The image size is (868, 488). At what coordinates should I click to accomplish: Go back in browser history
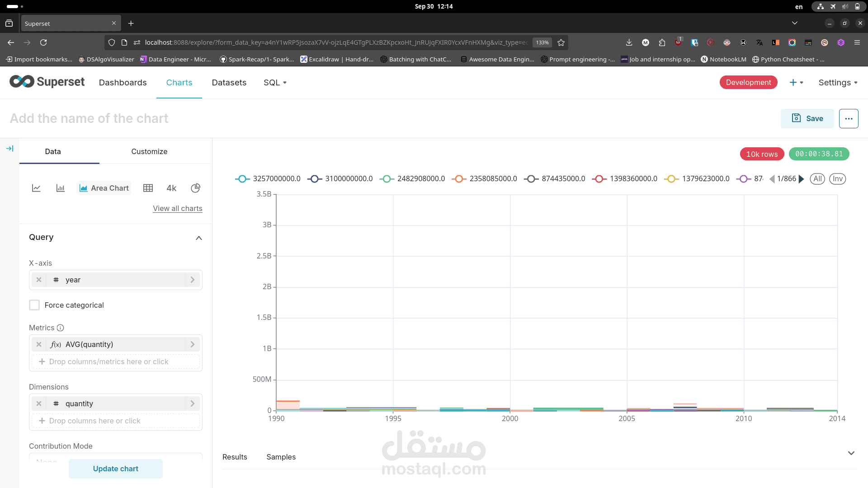[11, 42]
